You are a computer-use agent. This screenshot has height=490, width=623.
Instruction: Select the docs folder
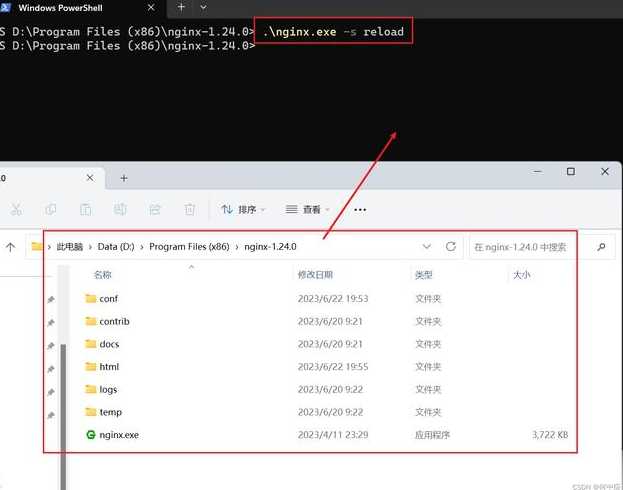tap(109, 344)
